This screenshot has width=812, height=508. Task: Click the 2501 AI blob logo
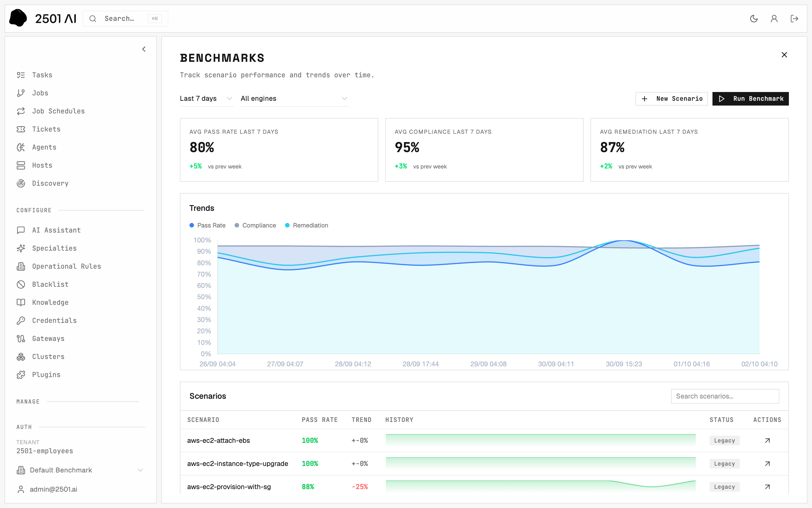[x=18, y=18]
